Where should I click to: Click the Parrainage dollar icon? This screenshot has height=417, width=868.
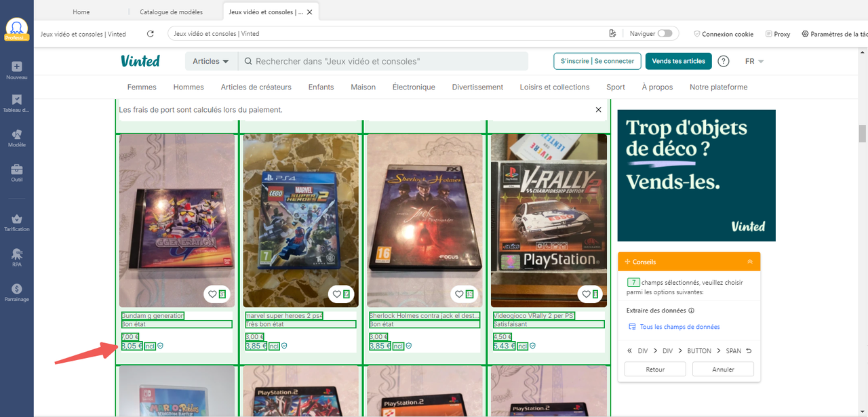point(16,290)
